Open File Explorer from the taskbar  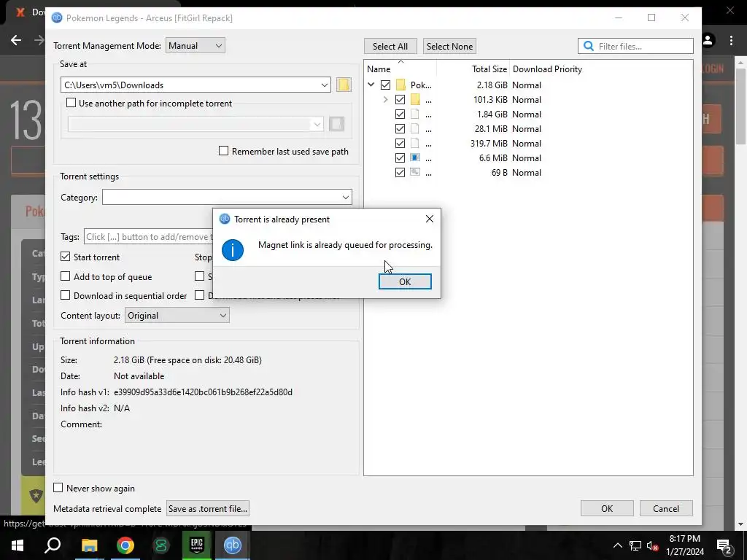pos(89,545)
